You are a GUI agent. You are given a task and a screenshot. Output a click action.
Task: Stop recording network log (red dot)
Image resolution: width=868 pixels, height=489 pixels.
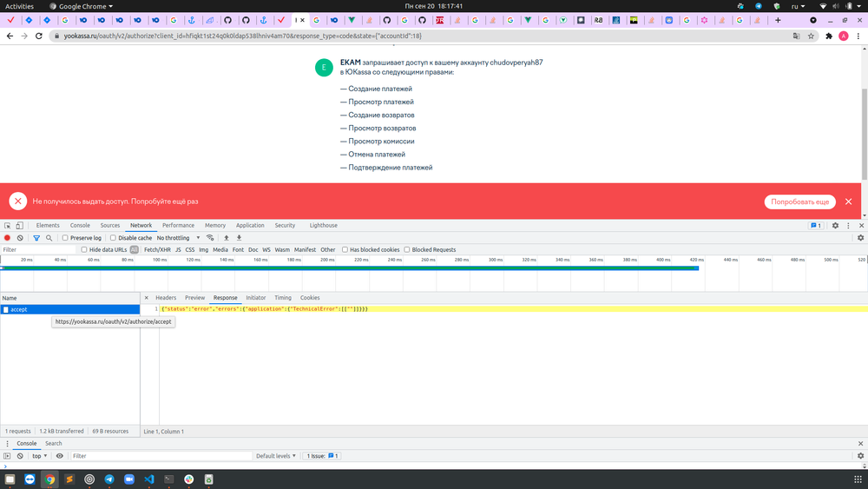click(7, 238)
